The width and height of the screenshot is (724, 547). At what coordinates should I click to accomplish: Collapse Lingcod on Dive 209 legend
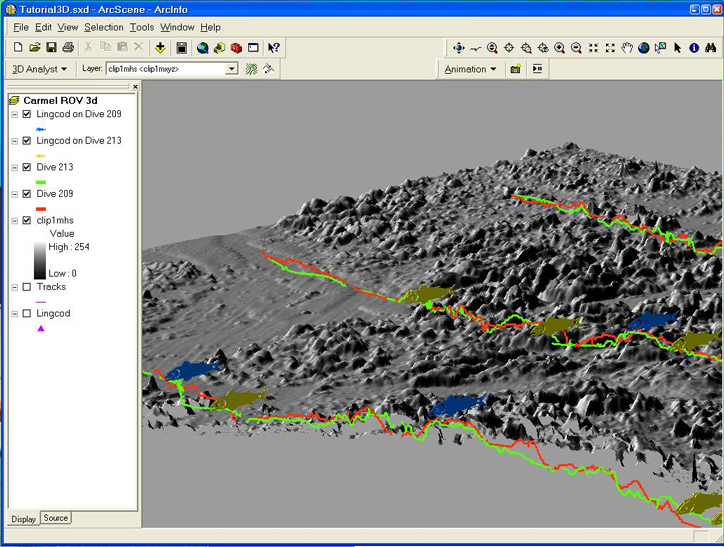tap(15, 114)
